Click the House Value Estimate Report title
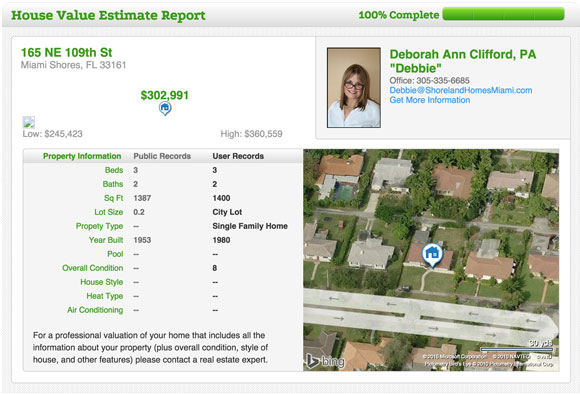 click(x=108, y=15)
